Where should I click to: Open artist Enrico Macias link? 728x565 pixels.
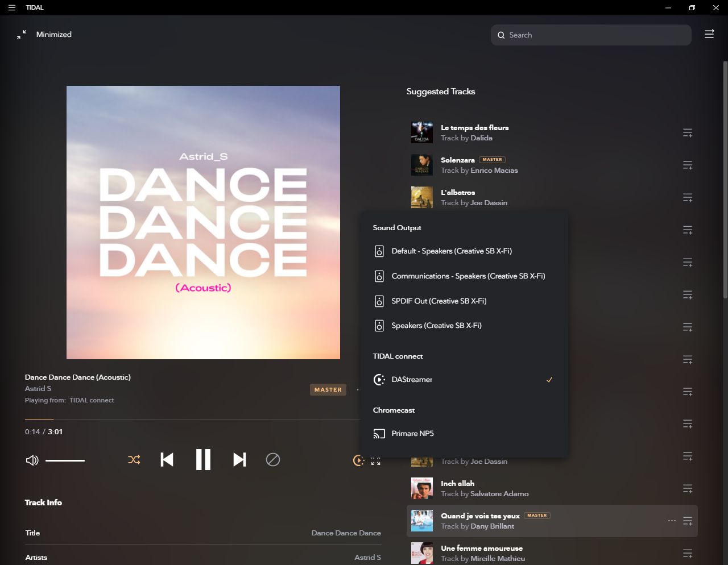[x=494, y=171]
